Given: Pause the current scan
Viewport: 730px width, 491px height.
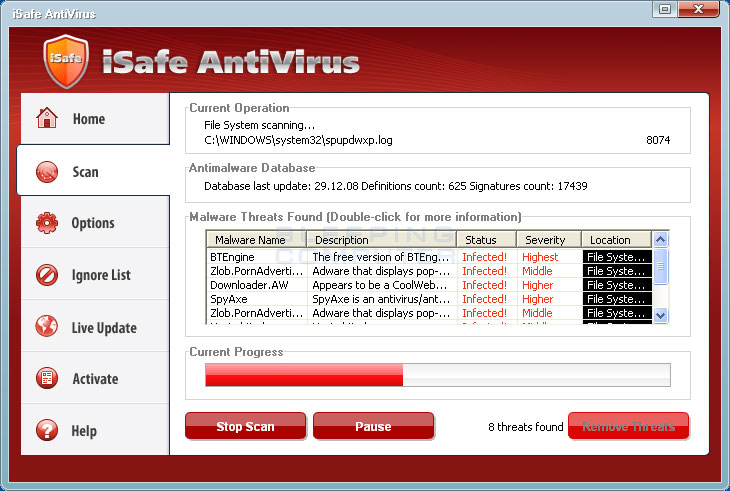Looking at the screenshot, I should coord(373,426).
